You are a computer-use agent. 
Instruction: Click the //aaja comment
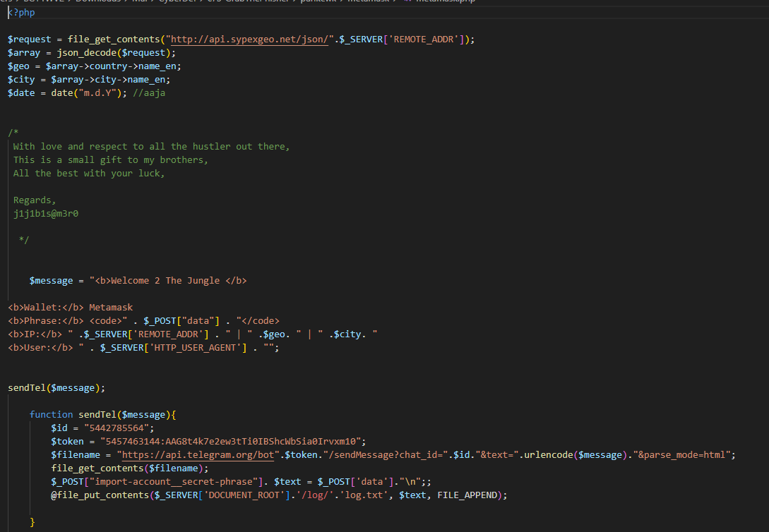pyautogui.click(x=149, y=93)
